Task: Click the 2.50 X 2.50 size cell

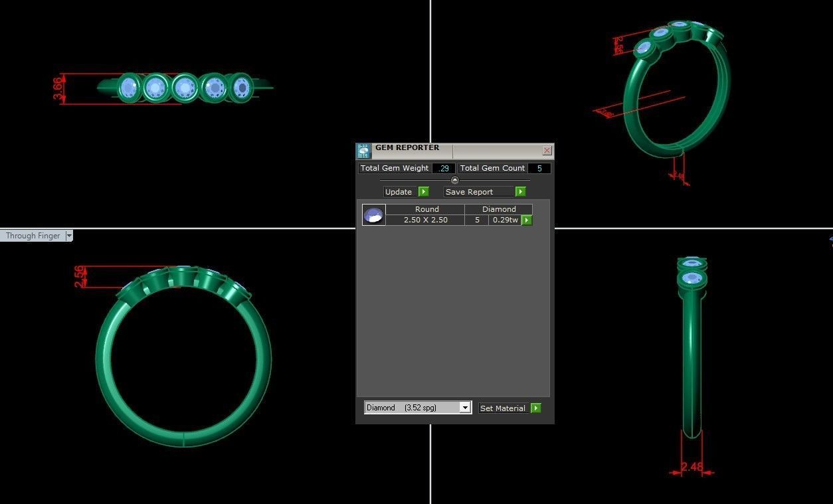Action: pos(425,220)
